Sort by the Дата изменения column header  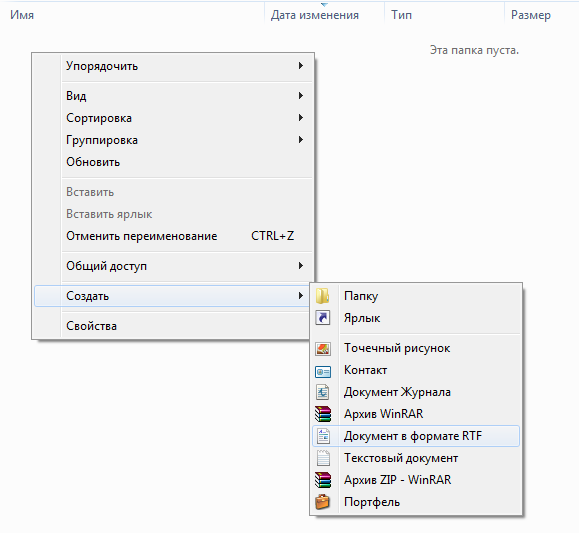(x=325, y=15)
